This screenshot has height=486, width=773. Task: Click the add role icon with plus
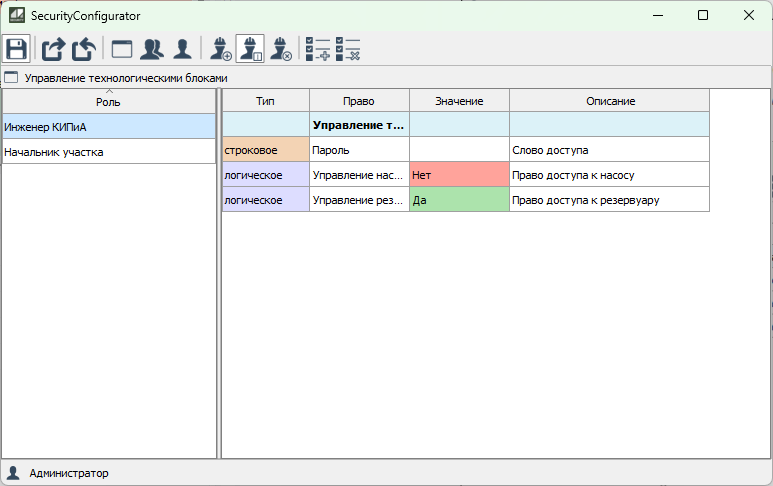point(219,49)
